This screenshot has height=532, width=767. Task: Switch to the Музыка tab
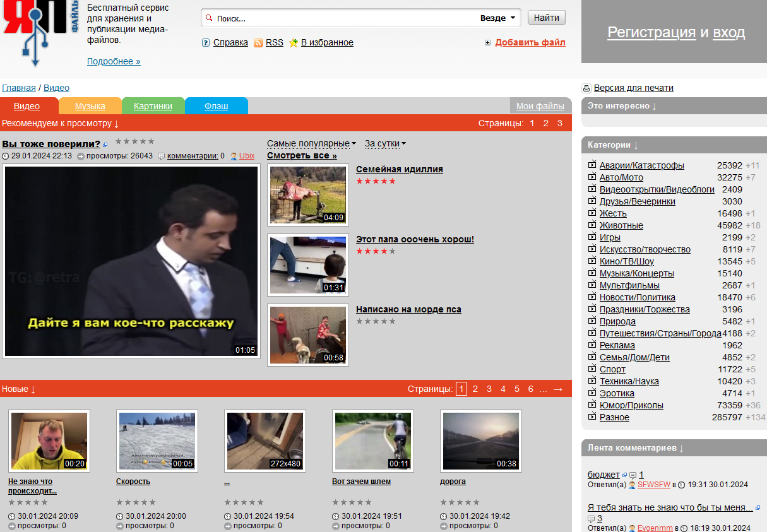[90, 106]
